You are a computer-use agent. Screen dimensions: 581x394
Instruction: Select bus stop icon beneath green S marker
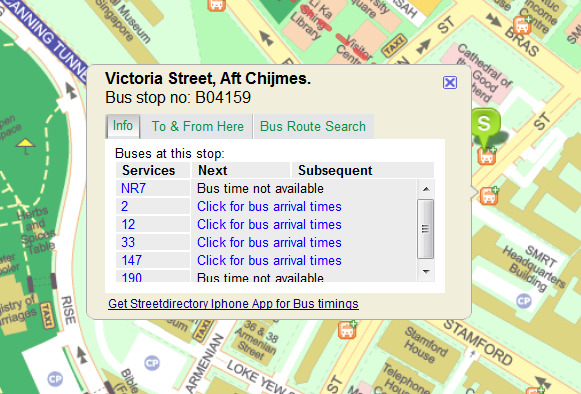(x=487, y=156)
